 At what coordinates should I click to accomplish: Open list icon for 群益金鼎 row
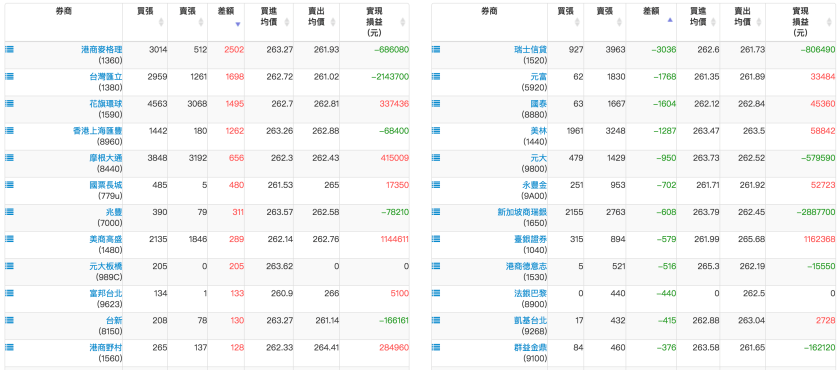436,347
